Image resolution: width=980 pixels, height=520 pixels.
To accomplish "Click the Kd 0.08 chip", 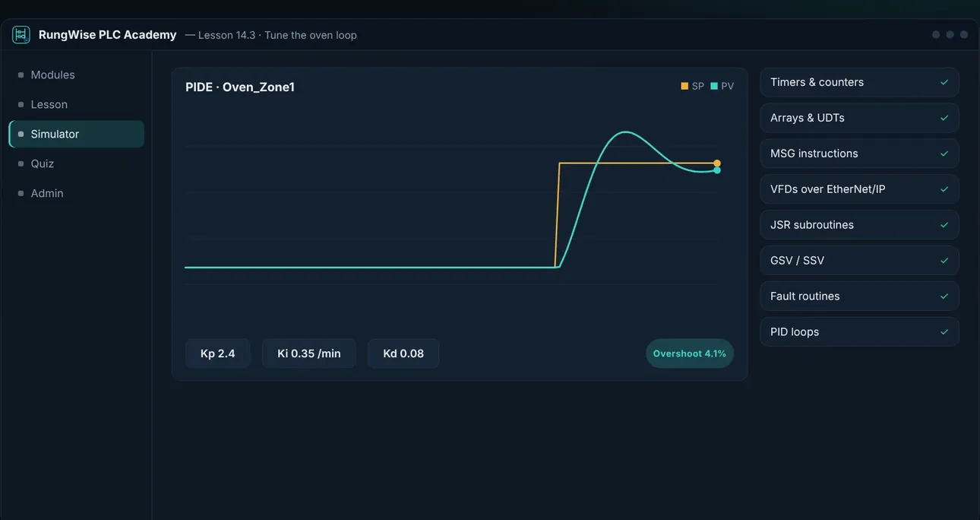I will 403,354.
